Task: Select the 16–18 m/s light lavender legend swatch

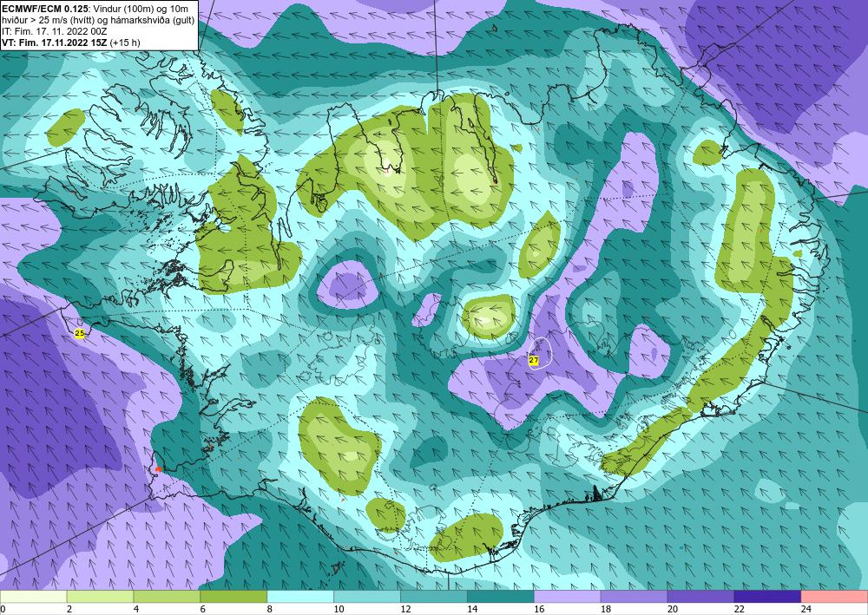Action: tap(567, 597)
